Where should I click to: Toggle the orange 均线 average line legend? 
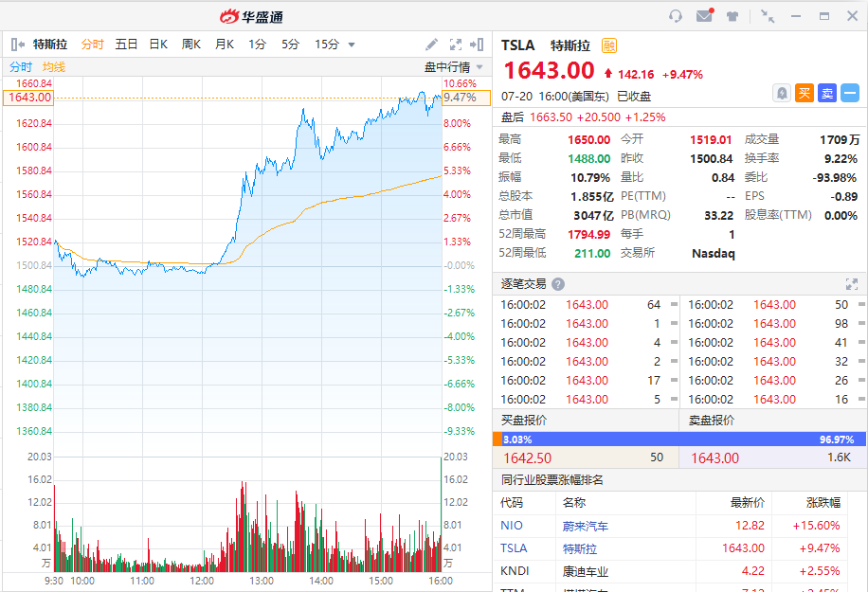pyautogui.click(x=54, y=67)
